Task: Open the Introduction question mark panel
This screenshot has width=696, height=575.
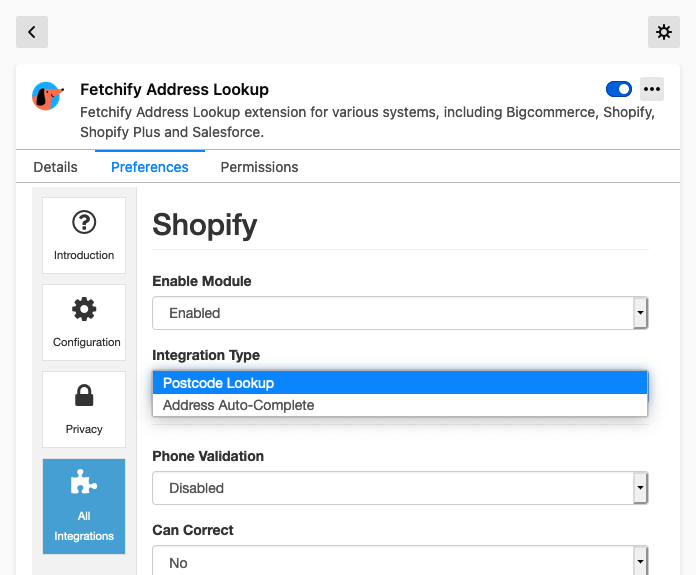Action: [x=84, y=235]
